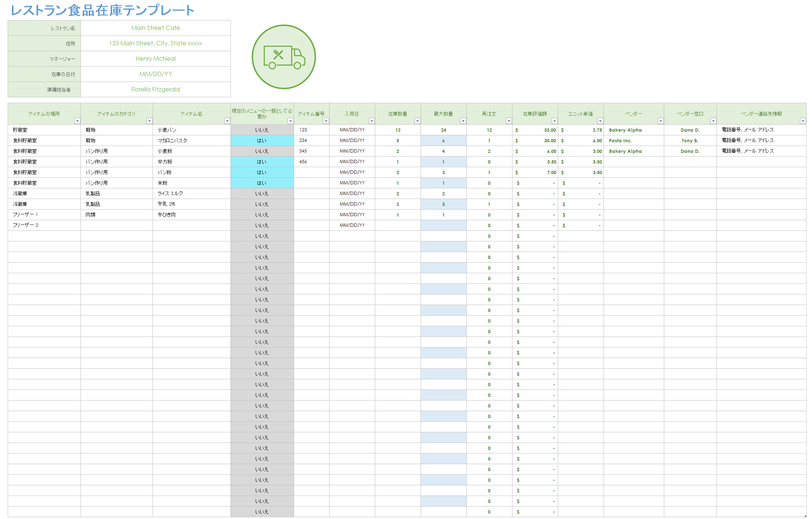Select item number 123 cell

pos(312,130)
